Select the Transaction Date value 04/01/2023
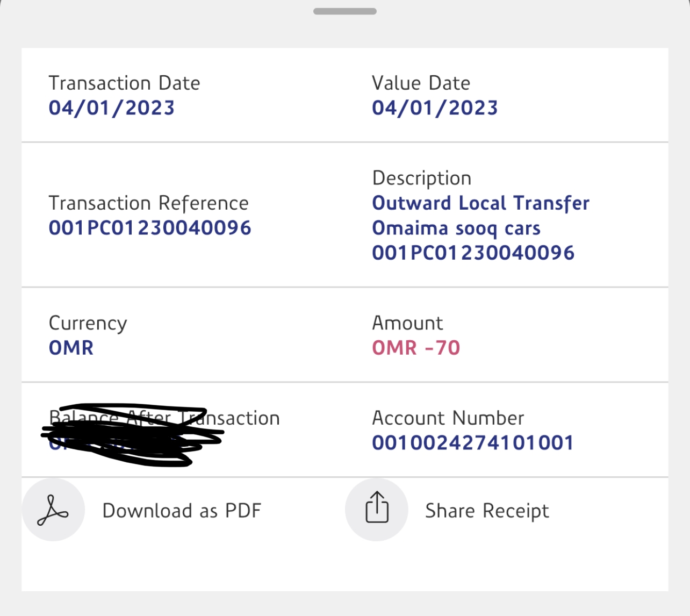690x616 pixels. [x=112, y=108]
